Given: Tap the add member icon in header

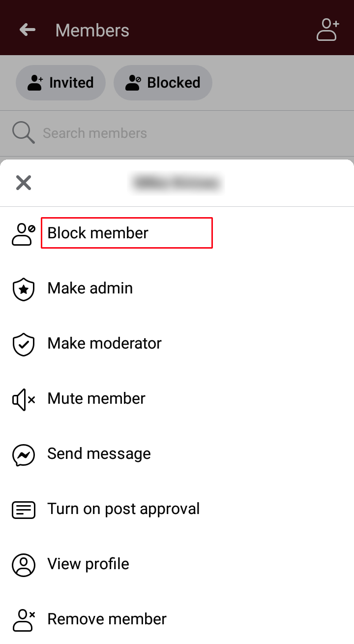Looking at the screenshot, I should click(326, 30).
